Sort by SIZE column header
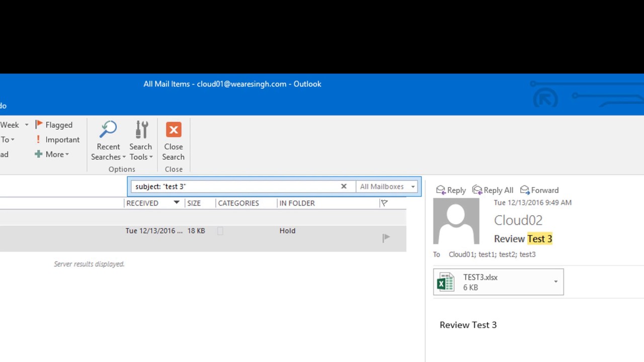The width and height of the screenshot is (644, 362). [x=194, y=203]
